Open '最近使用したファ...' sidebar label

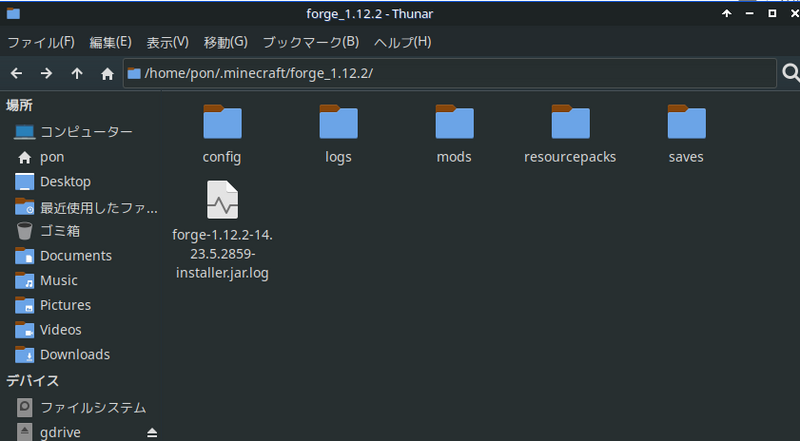pos(98,207)
